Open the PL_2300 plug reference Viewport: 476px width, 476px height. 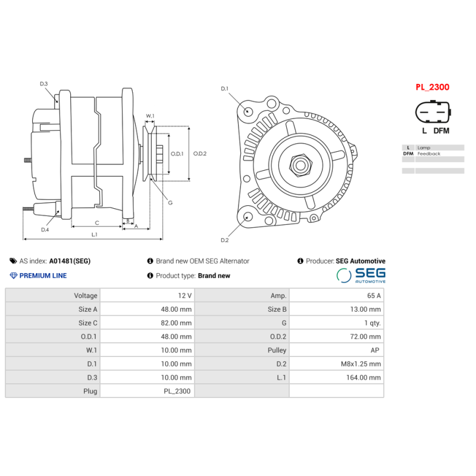coord(433,86)
